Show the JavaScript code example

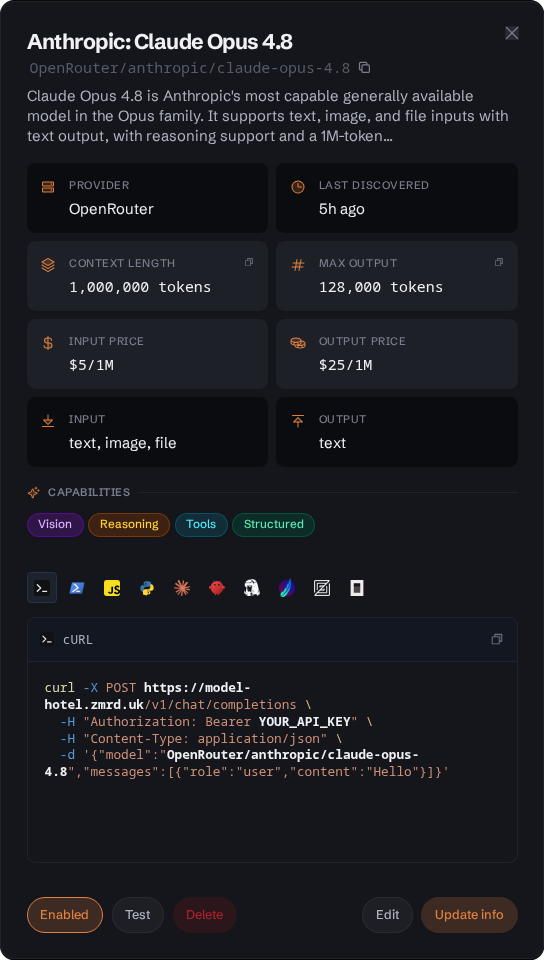click(x=112, y=588)
